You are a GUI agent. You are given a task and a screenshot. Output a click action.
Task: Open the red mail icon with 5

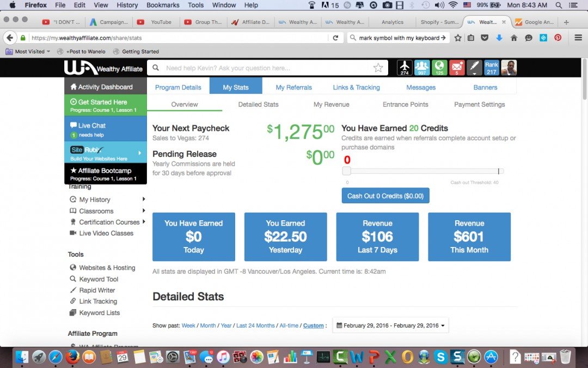pyautogui.click(x=457, y=68)
